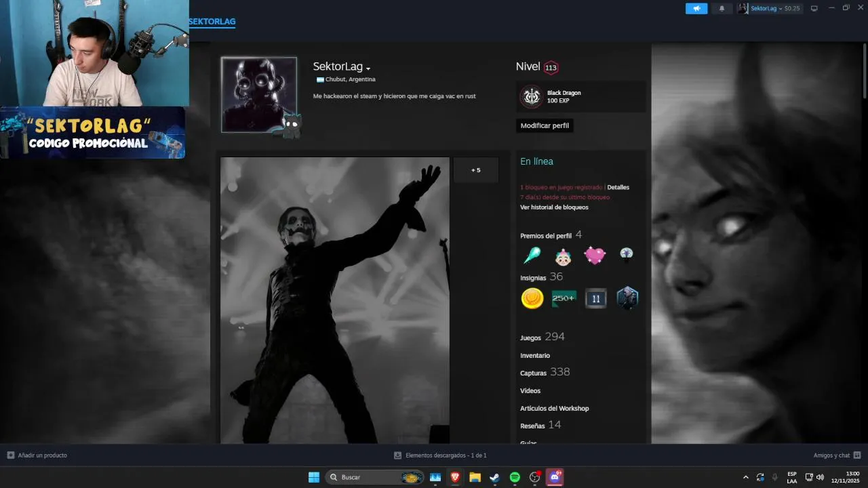868x488 pixels.
Task: Click the En línea status text
Action: (536, 161)
